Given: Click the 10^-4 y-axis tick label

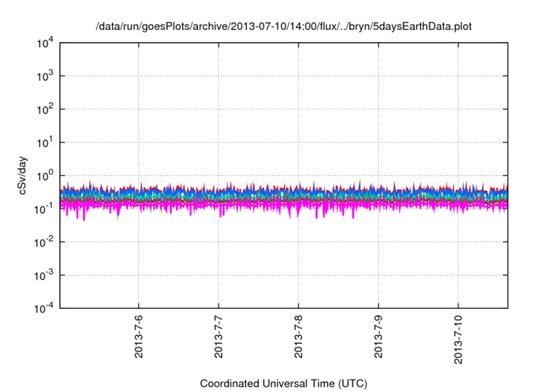Looking at the screenshot, I should pyautogui.click(x=44, y=308).
